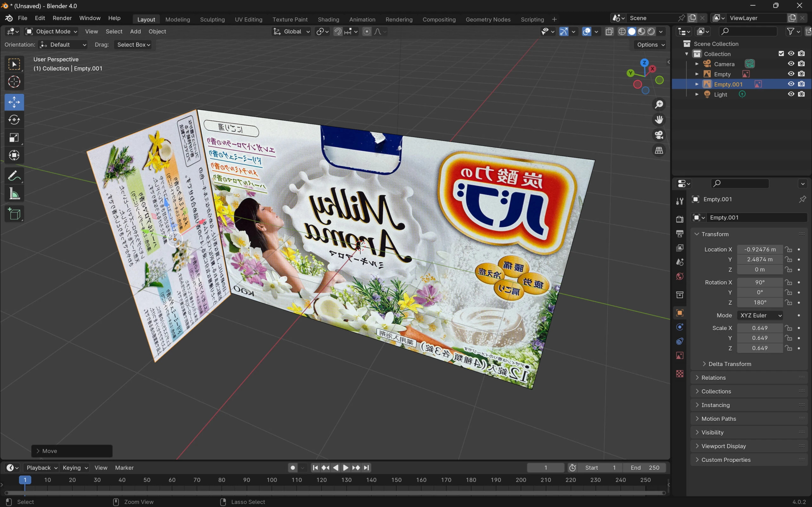812x507 pixels.
Task: Expand the Delta Transform section
Action: tap(730, 364)
